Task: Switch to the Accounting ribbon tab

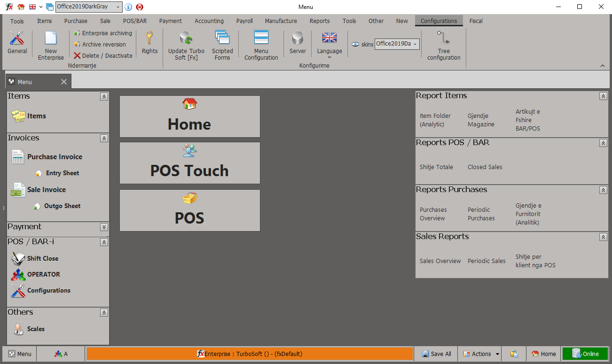Action: coord(209,21)
